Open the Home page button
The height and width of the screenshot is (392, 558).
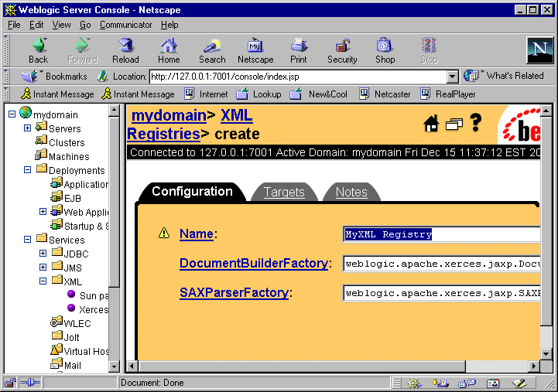click(169, 50)
